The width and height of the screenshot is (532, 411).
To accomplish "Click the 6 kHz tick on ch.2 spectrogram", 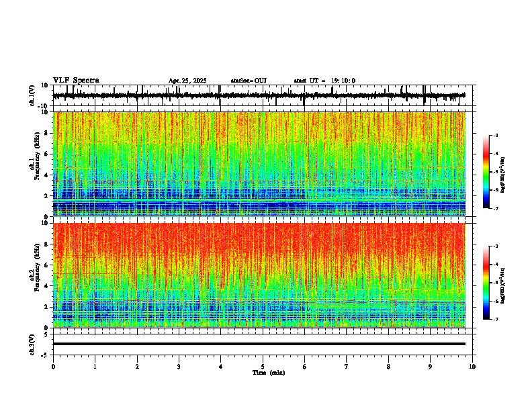I will pos(47,265).
